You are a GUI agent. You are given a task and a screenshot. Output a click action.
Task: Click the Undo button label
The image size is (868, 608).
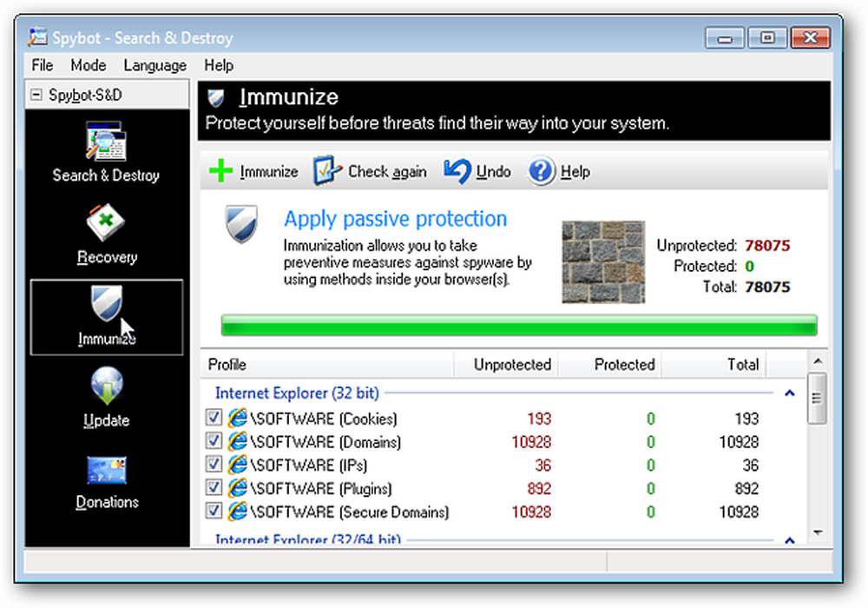[x=494, y=172]
